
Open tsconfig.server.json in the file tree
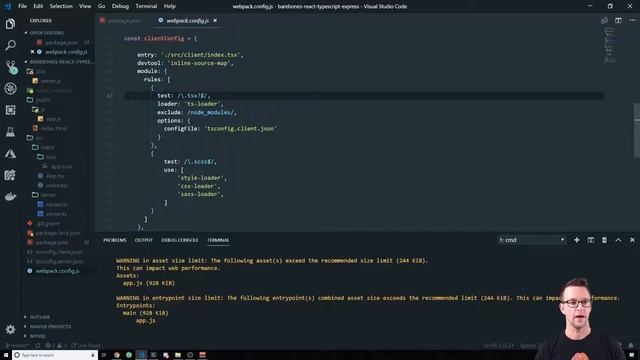(60, 262)
